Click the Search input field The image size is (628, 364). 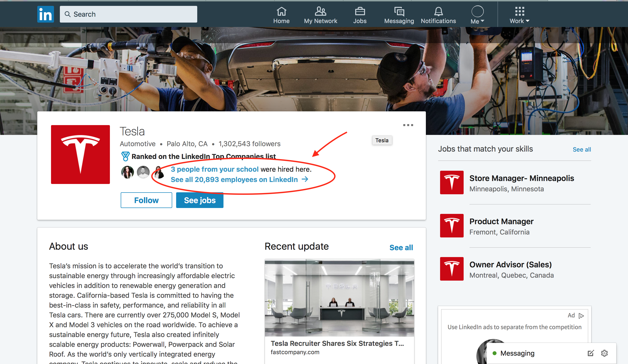[128, 14]
